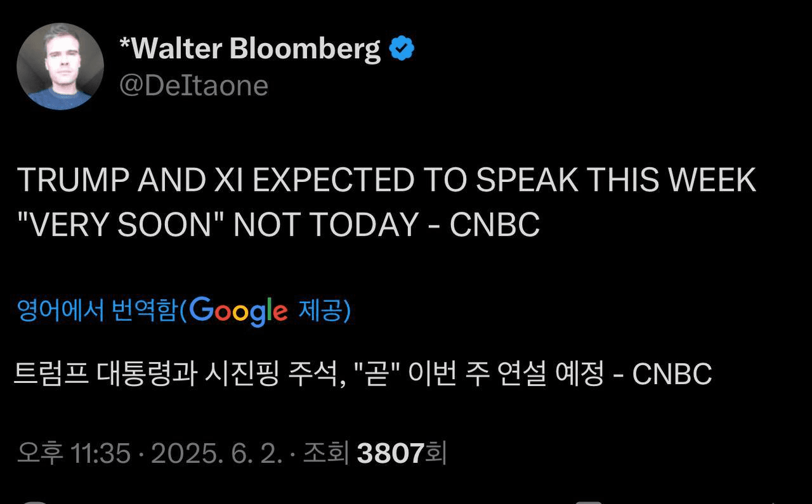The image size is (812, 504).
Task: Click 'CNBC' in the Korean translation
Action: coord(672,374)
